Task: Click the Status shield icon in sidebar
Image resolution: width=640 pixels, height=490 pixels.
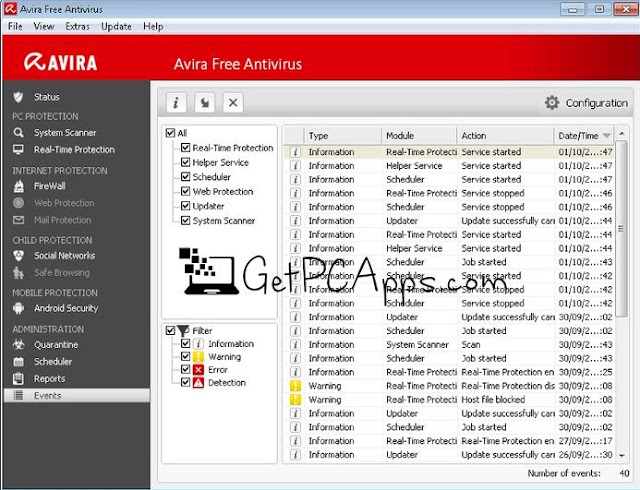Action: click(x=18, y=97)
